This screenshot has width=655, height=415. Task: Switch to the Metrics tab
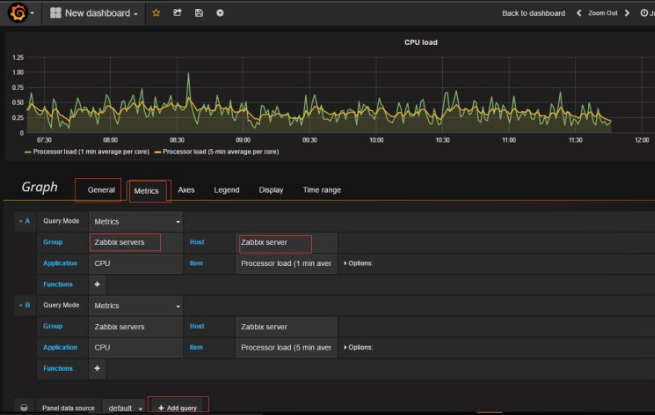(x=146, y=191)
